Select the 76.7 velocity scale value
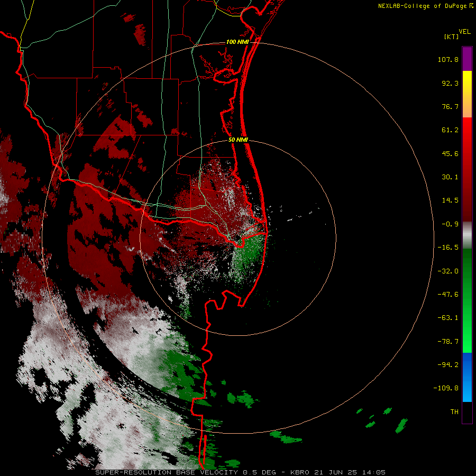Viewport: 476px width, 476px height. point(450,106)
